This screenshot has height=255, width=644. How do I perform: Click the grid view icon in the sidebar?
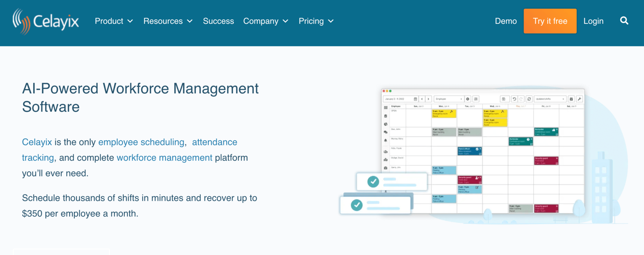click(x=385, y=108)
